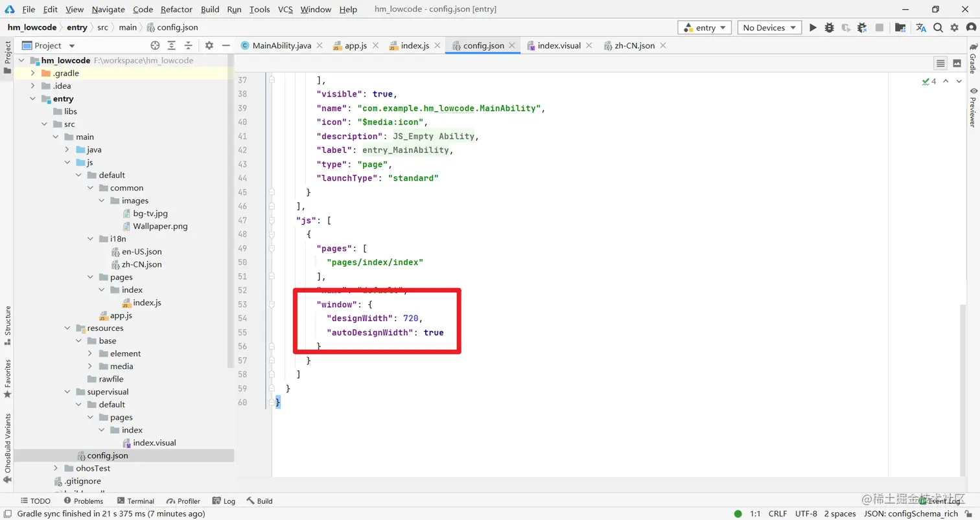Switch editor to text-only view
The image size is (980, 520).
pyautogui.click(x=940, y=63)
